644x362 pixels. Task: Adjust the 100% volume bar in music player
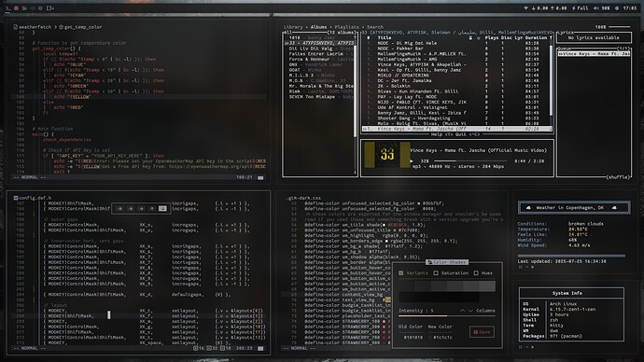(x=620, y=27)
